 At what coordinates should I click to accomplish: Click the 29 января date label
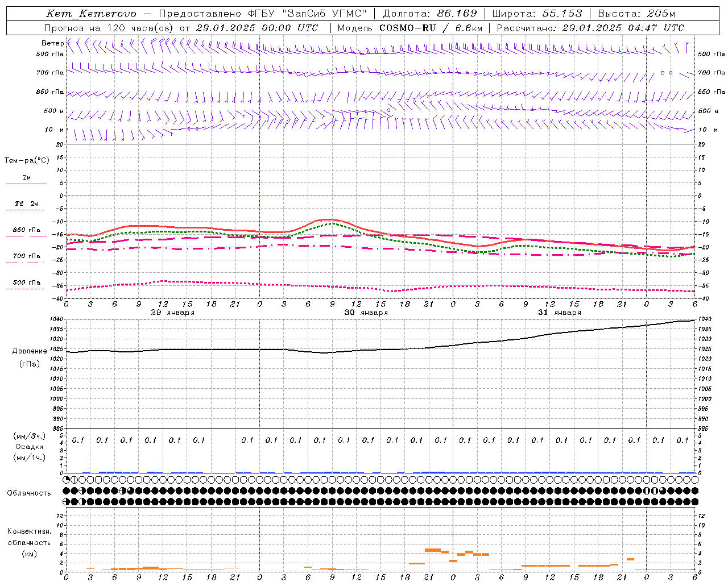[173, 313]
